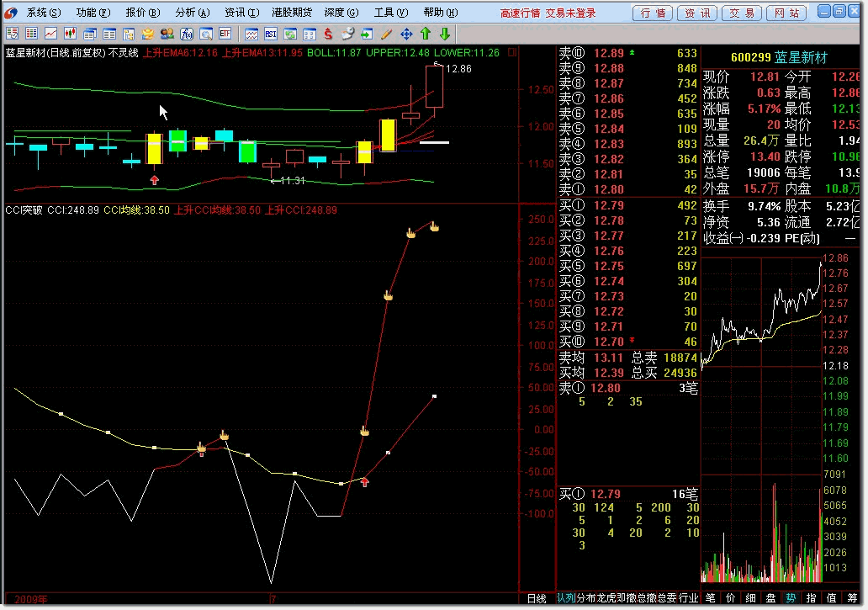This screenshot has width=868, height=610.
Task: Switch to the 队列 bottom tab
Action: tap(566, 598)
